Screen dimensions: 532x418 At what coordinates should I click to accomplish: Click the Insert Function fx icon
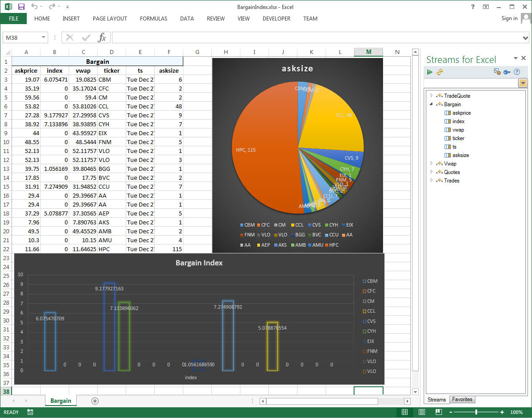click(102, 37)
